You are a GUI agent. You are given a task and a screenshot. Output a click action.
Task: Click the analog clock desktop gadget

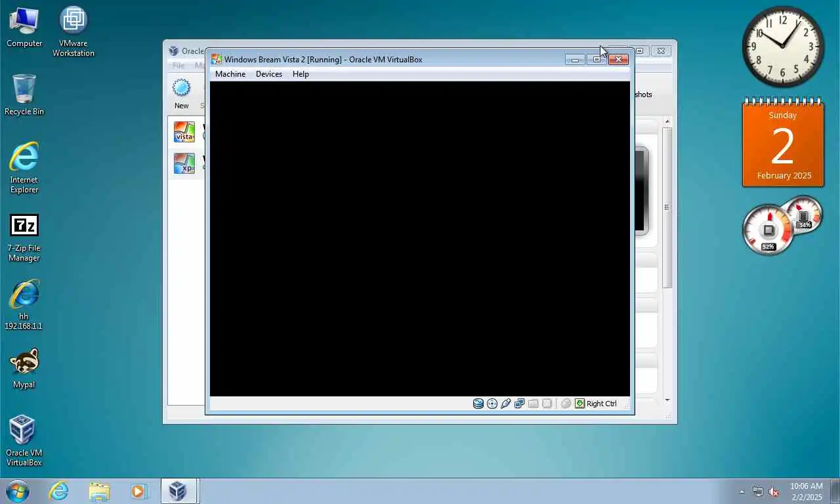coord(783,47)
